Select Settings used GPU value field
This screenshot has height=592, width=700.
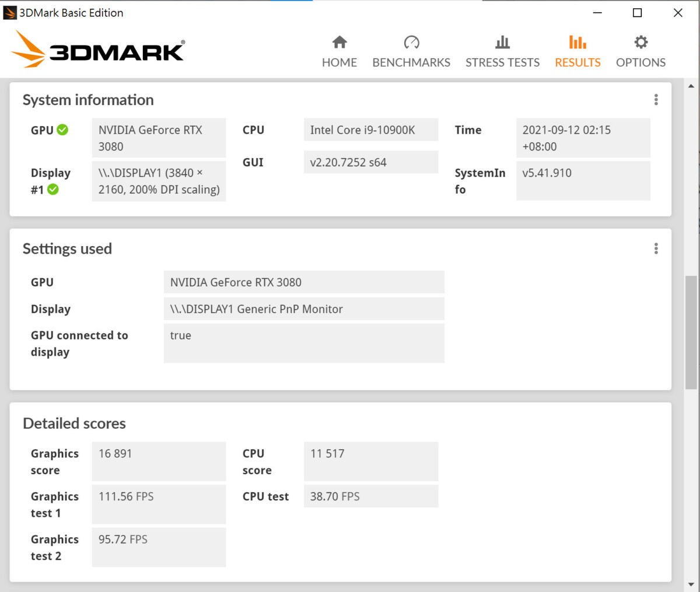tap(304, 282)
